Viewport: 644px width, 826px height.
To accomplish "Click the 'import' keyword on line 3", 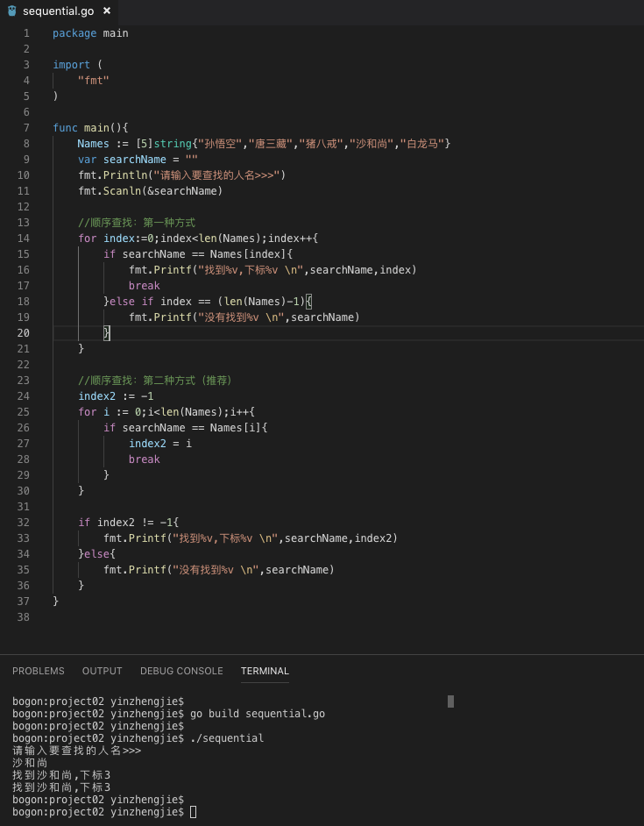I will coord(72,65).
